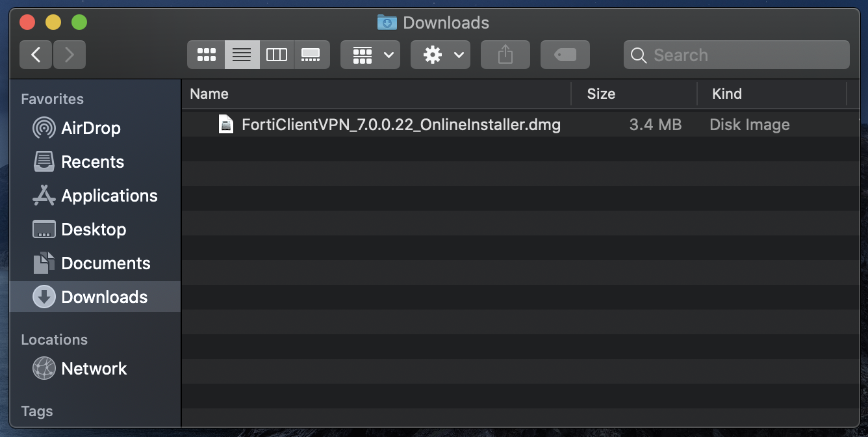Open the gear Action menu
Image resolution: width=868 pixels, height=437 pixels.
click(440, 55)
